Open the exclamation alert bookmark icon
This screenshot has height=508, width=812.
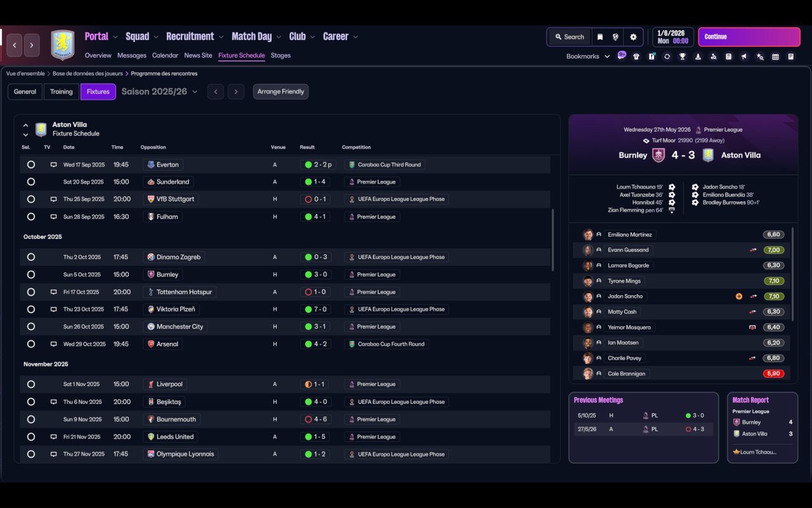pyautogui.click(x=652, y=57)
